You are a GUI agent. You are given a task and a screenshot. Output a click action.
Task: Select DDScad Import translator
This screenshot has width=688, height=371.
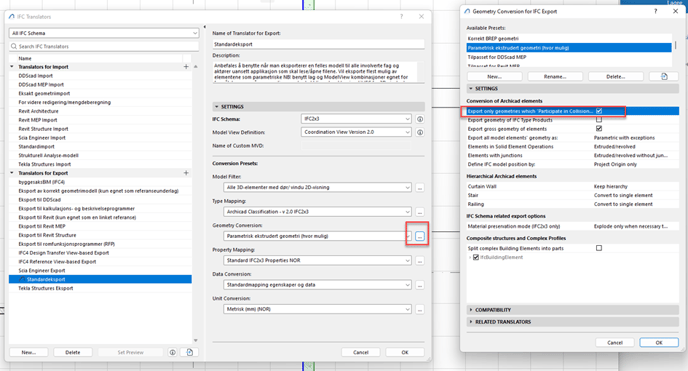coord(100,76)
